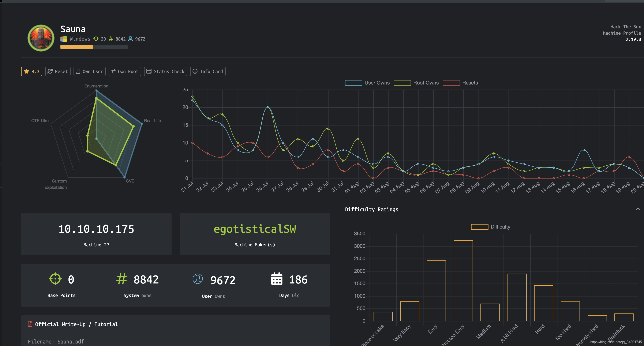Click the 26 Jul User Owns peak point

[x=268, y=107]
